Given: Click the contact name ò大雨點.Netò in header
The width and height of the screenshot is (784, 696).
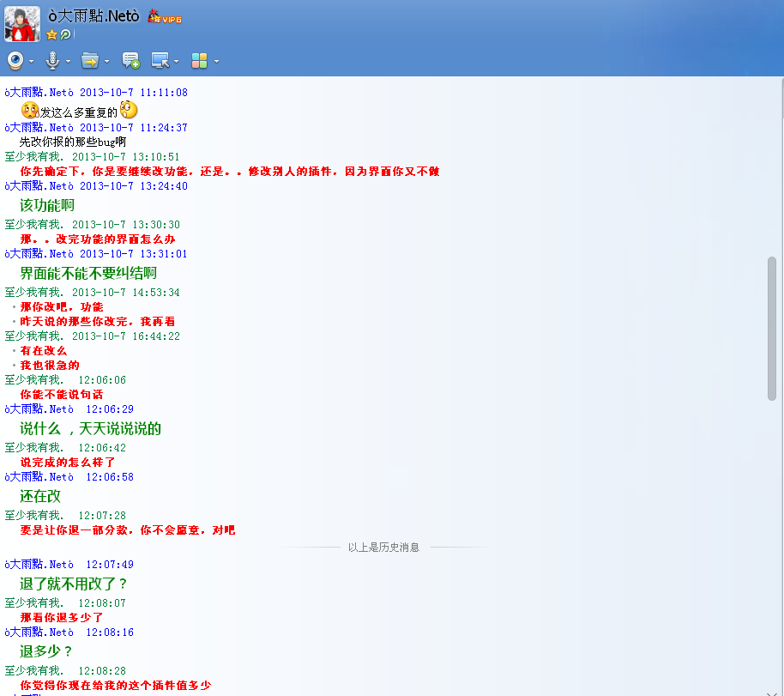Looking at the screenshot, I should [x=93, y=16].
